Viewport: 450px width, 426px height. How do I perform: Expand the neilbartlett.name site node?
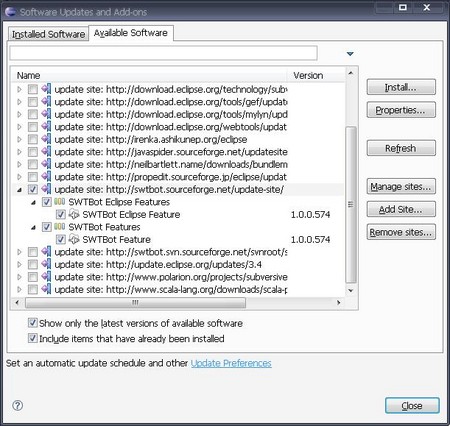[19, 164]
